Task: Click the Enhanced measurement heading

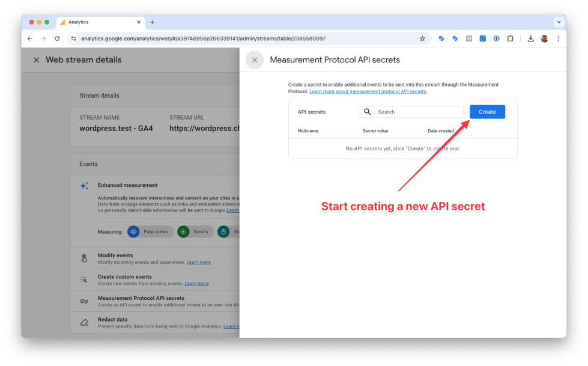Action: tap(127, 186)
